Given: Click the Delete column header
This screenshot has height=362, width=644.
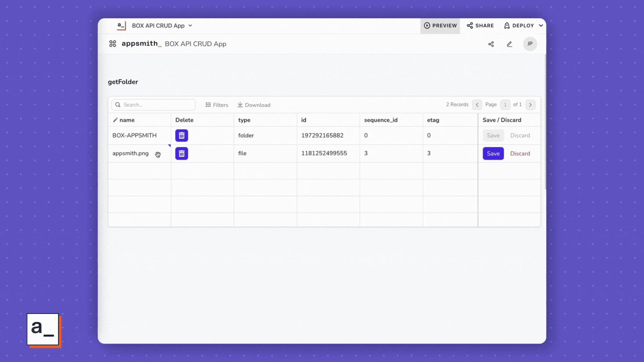Looking at the screenshot, I should (x=202, y=120).
